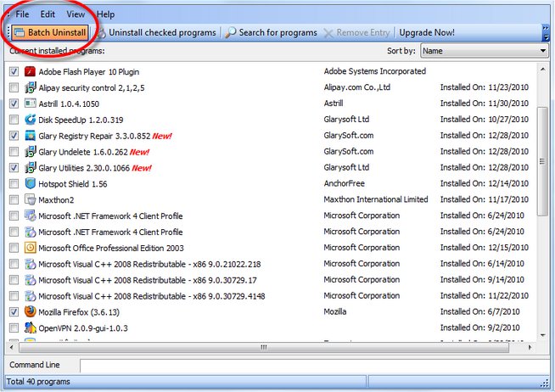Click the Astrill 1.0.4.1050 program icon

[x=30, y=104]
